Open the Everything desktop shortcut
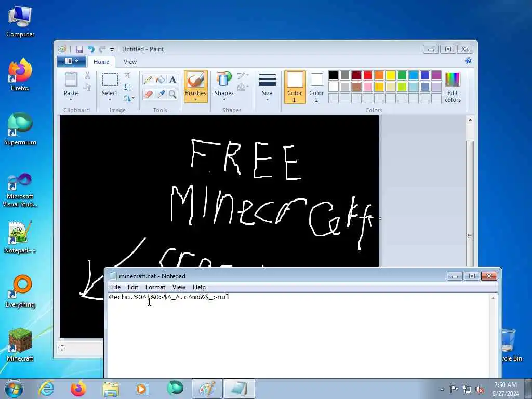The image size is (532, 399). click(20, 291)
